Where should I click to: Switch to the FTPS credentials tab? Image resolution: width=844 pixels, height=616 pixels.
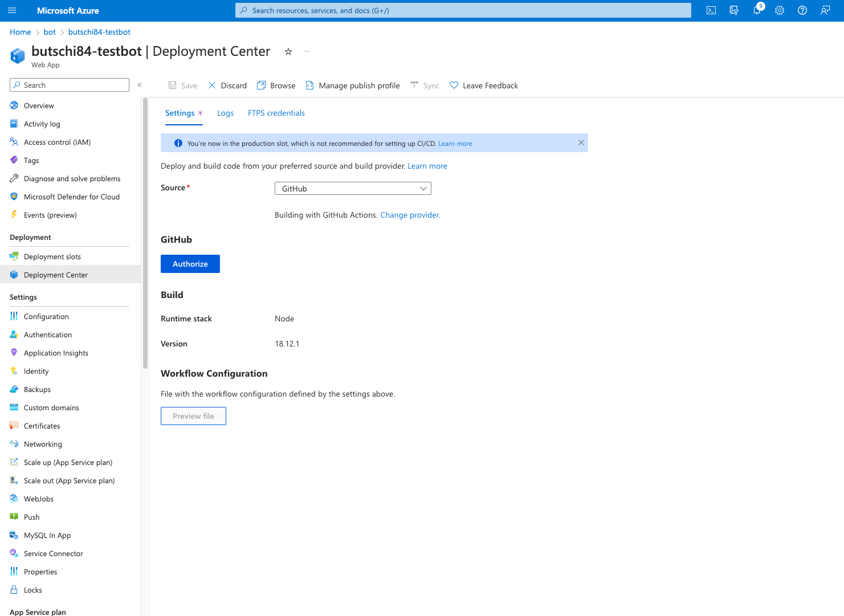(276, 113)
